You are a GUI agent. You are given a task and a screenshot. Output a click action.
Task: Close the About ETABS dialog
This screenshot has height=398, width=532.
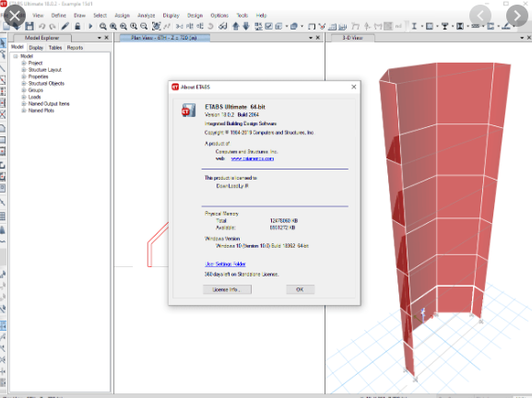[354, 87]
